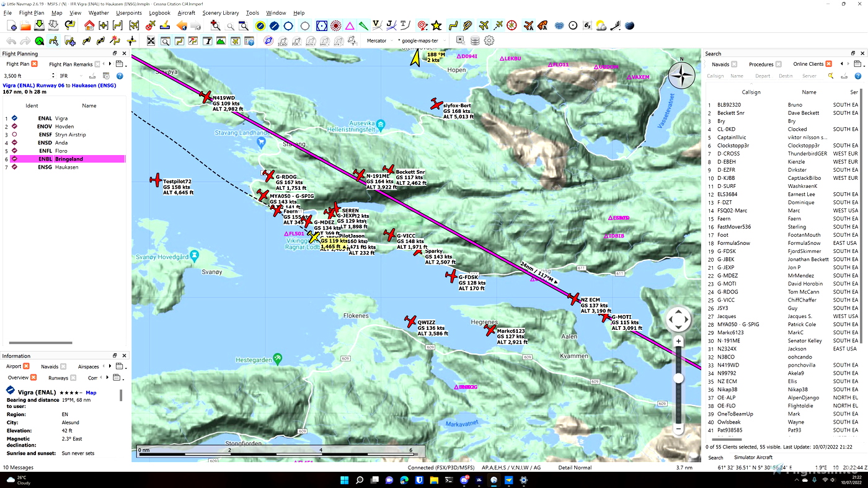The image size is (868, 488).
Task: Click the Map link next to Vigra
Action: coord(91,393)
